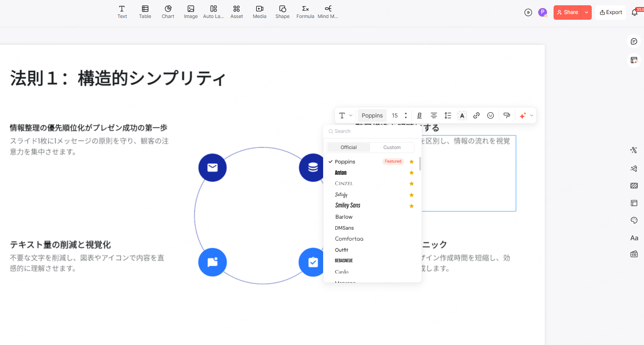
Task: Click the Export button
Action: 611,12
